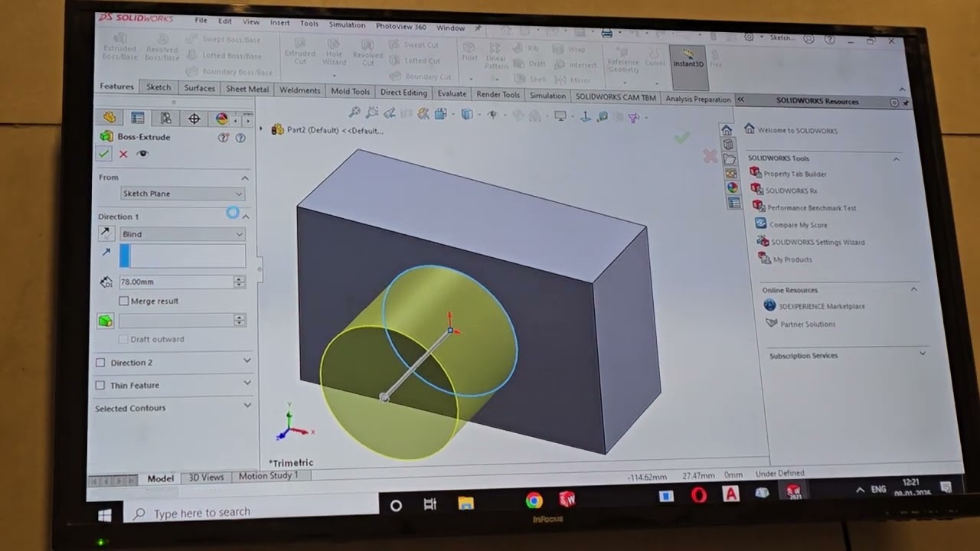Open the View Orientation cube icon
This screenshot has height=551, width=980.
coord(441,114)
